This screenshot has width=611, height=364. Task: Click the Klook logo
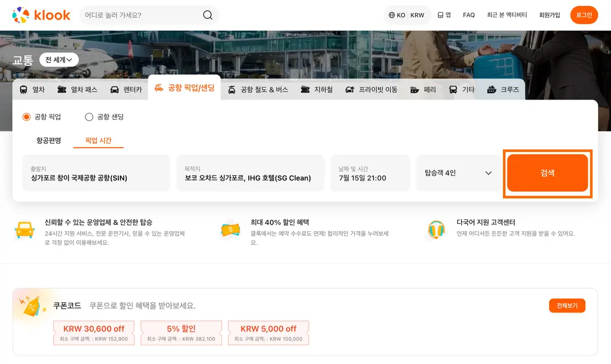(x=41, y=15)
